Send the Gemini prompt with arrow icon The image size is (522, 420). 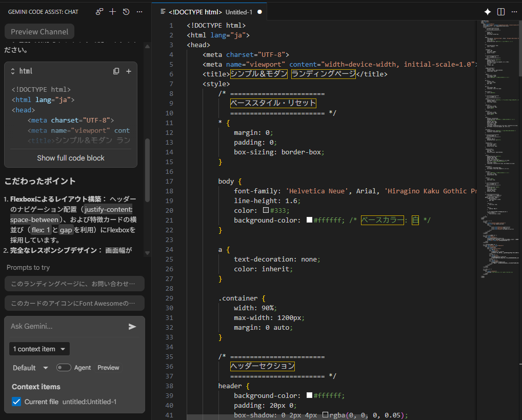point(132,326)
